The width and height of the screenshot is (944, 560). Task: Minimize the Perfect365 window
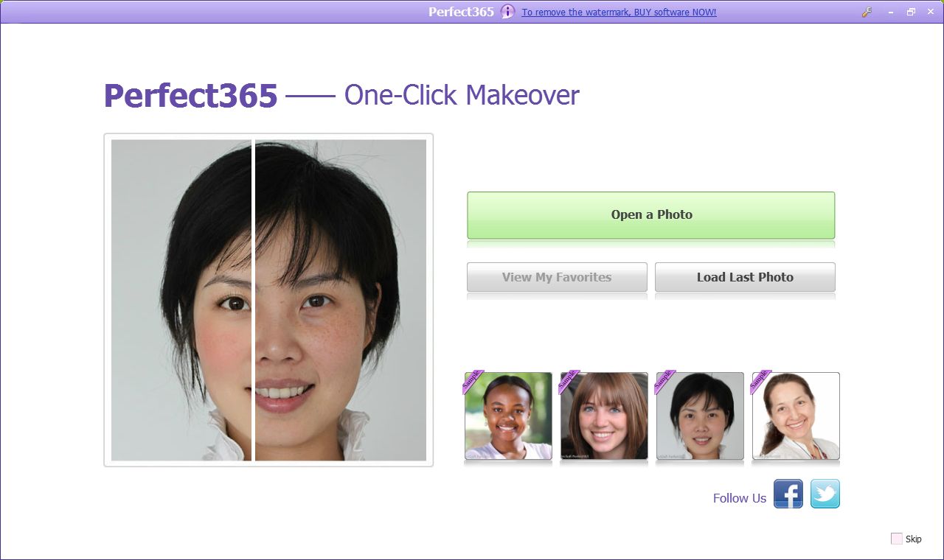(892, 13)
